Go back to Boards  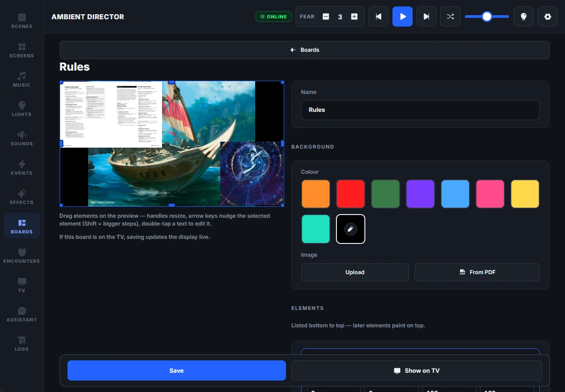pos(305,50)
